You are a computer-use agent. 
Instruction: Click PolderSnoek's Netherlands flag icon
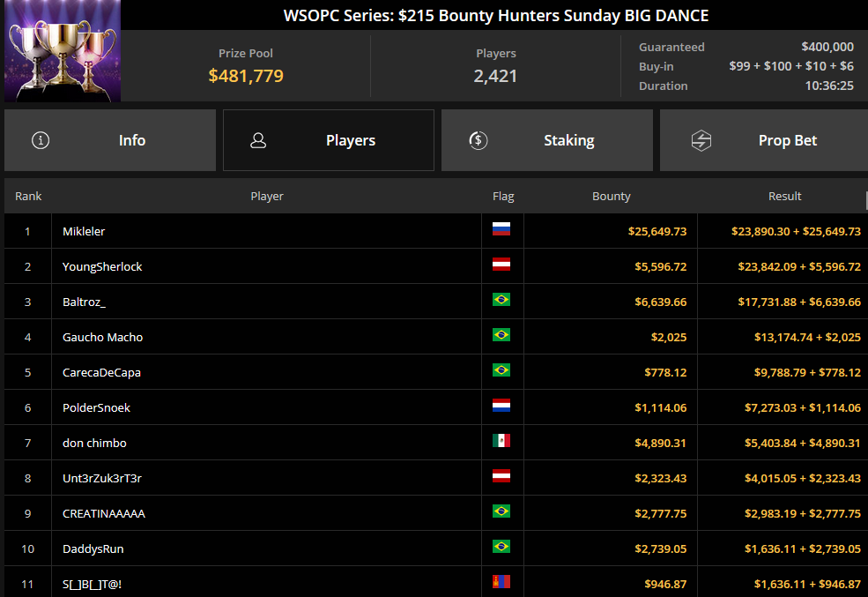[501, 406]
